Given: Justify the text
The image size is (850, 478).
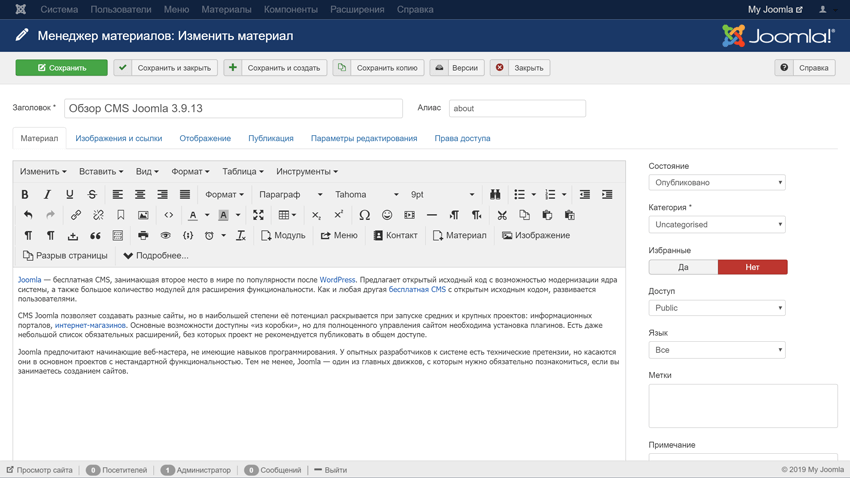Looking at the screenshot, I should 185,195.
